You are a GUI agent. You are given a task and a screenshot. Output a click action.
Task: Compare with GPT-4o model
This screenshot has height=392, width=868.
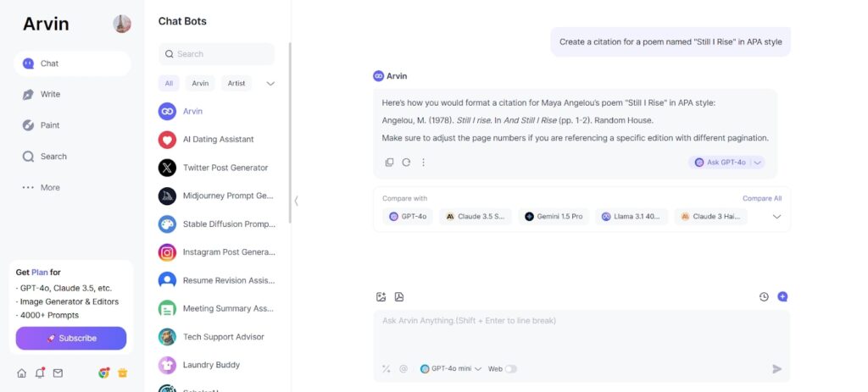[408, 217]
